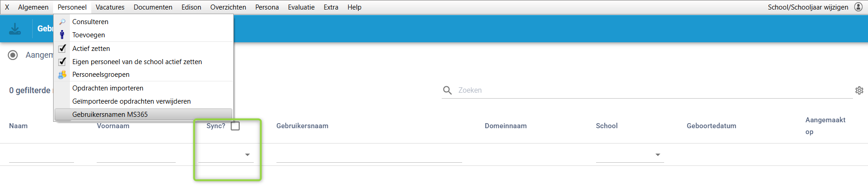Select the Aangemeld radio button
The width and height of the screenshot is (868, 190).
click(13, 55)
